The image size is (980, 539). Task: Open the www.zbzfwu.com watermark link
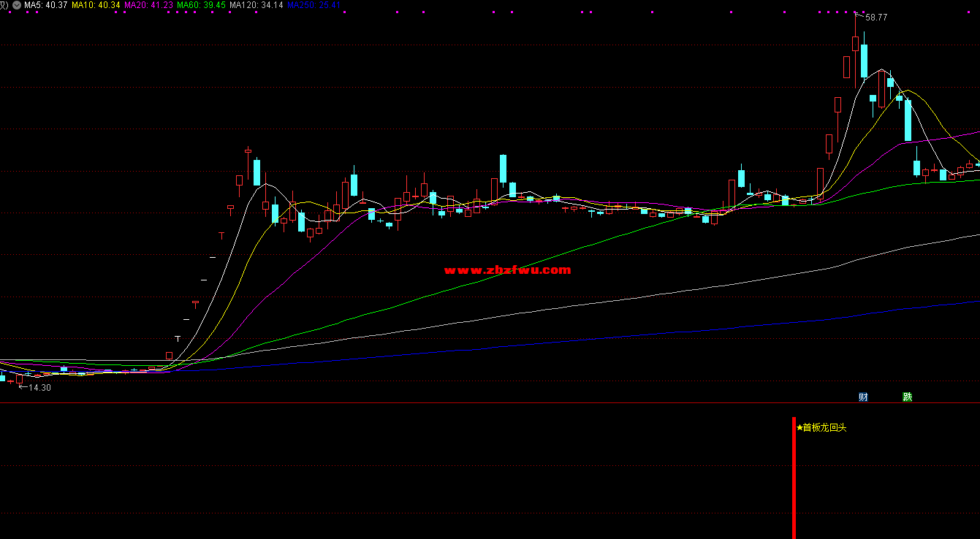(x=507, y=270)
